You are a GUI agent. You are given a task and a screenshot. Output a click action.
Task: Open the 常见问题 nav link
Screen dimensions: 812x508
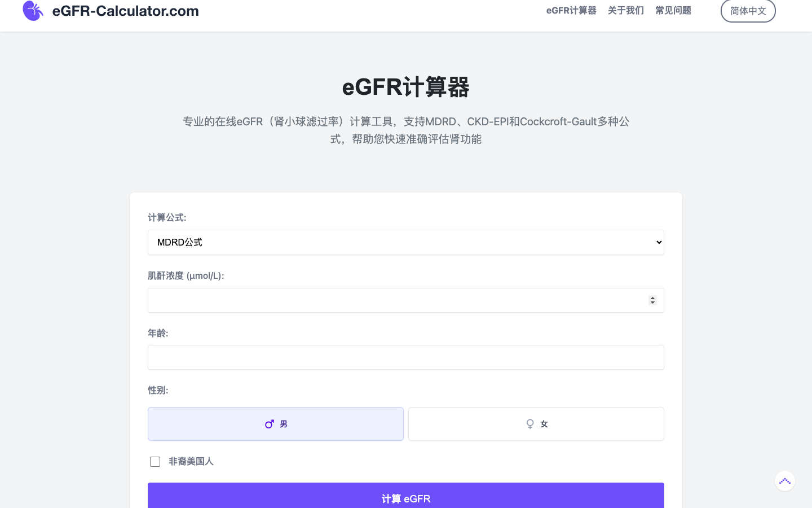point(673,11)
